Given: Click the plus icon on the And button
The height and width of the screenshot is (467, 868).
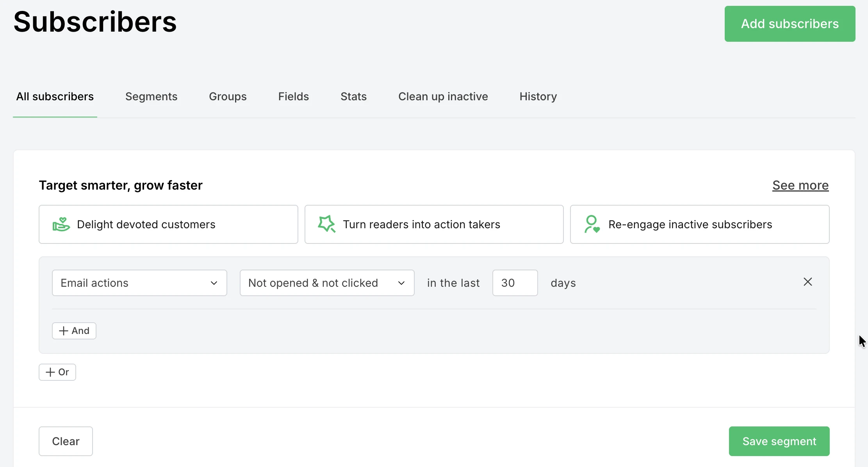Looking at the screenshot, I should click(x=63, y=330).
